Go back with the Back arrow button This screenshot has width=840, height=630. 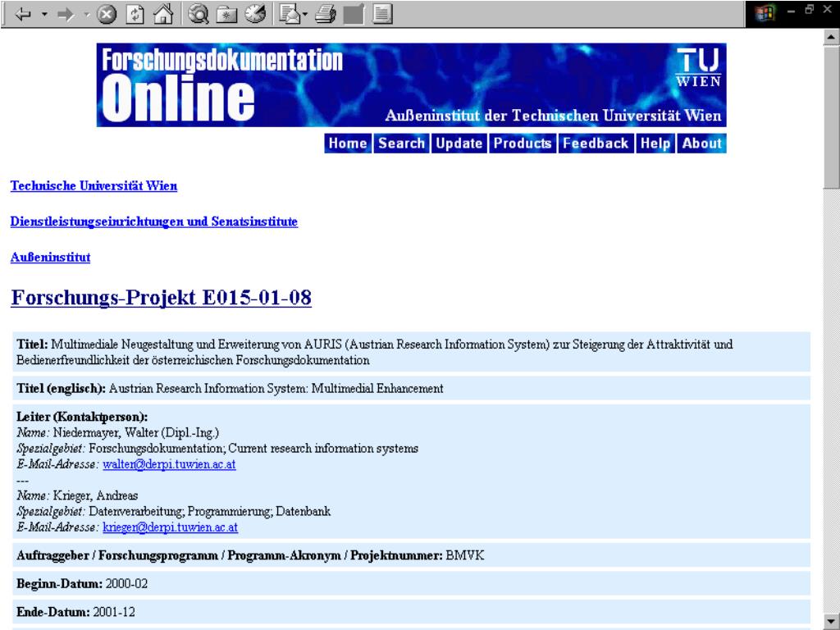[22, 15]
